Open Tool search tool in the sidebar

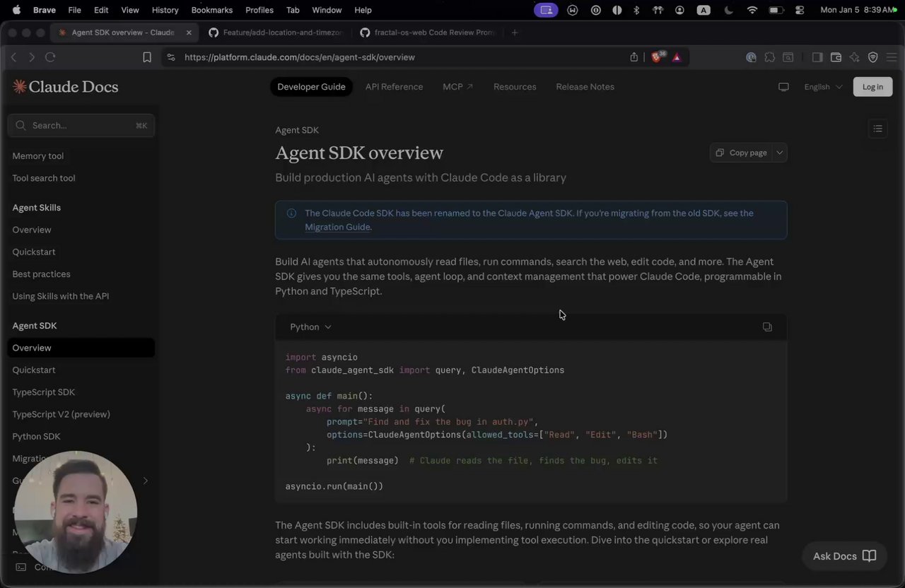pyautogui.click(x=44, y=178)
